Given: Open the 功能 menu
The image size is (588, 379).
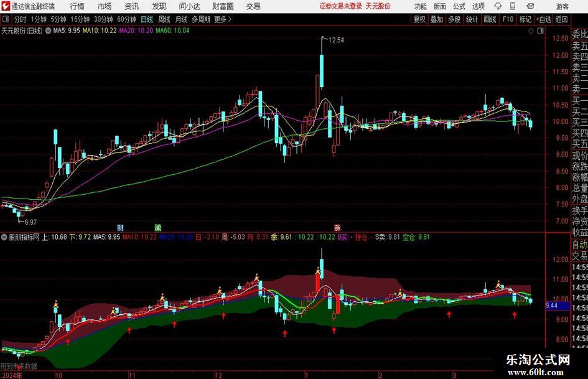Looking at the screenshot, I should [421, 6].
